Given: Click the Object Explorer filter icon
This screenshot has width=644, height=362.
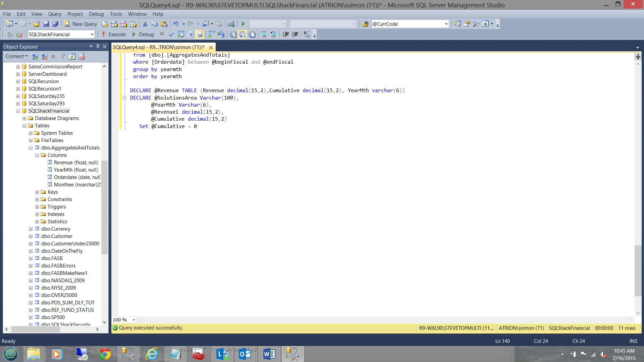Looking at the screenshot, I should [63, 56].
